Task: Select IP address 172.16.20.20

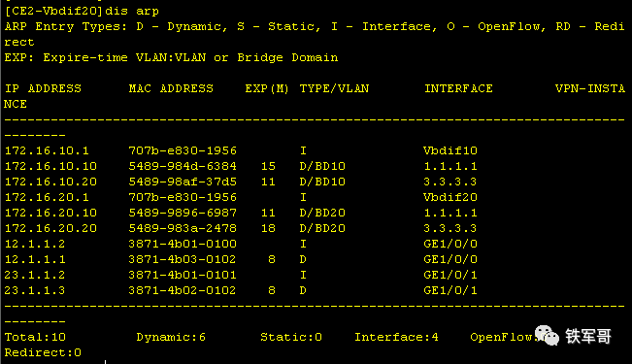Action: point(50,228)
